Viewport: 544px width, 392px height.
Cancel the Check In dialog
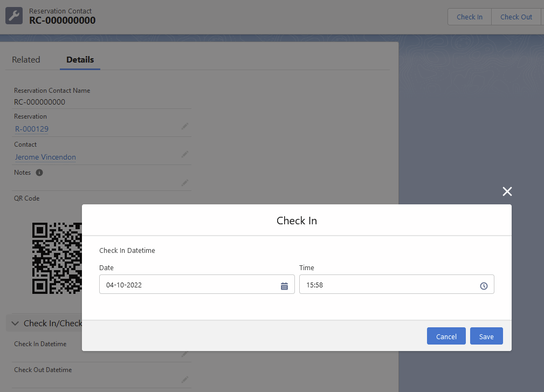(446, 336)
